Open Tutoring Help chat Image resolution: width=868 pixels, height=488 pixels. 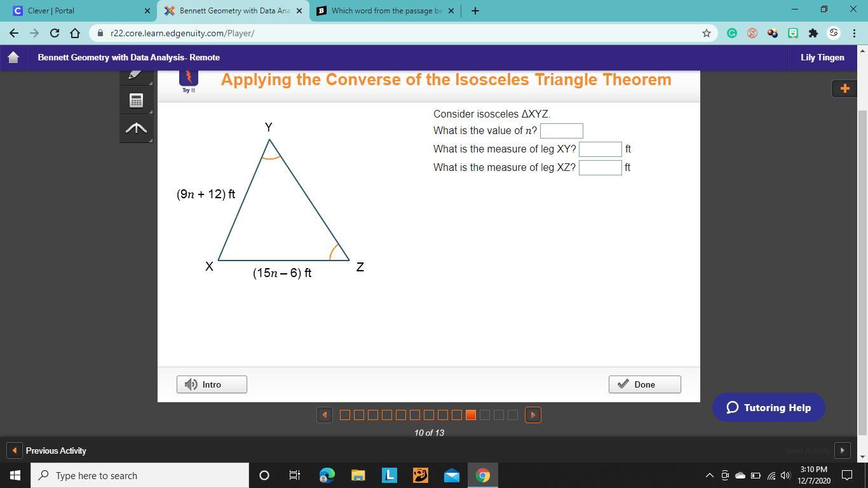(x=769, y=407)
